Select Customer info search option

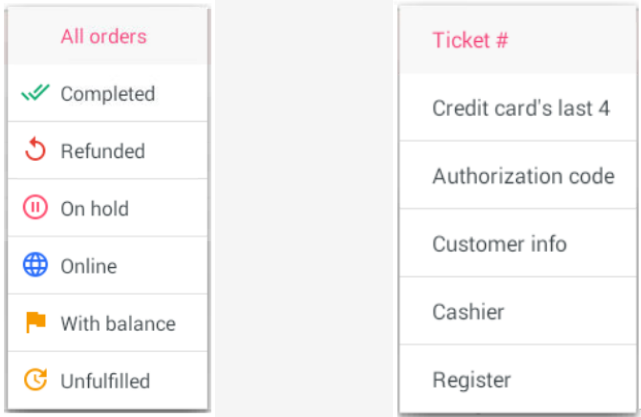499,244
